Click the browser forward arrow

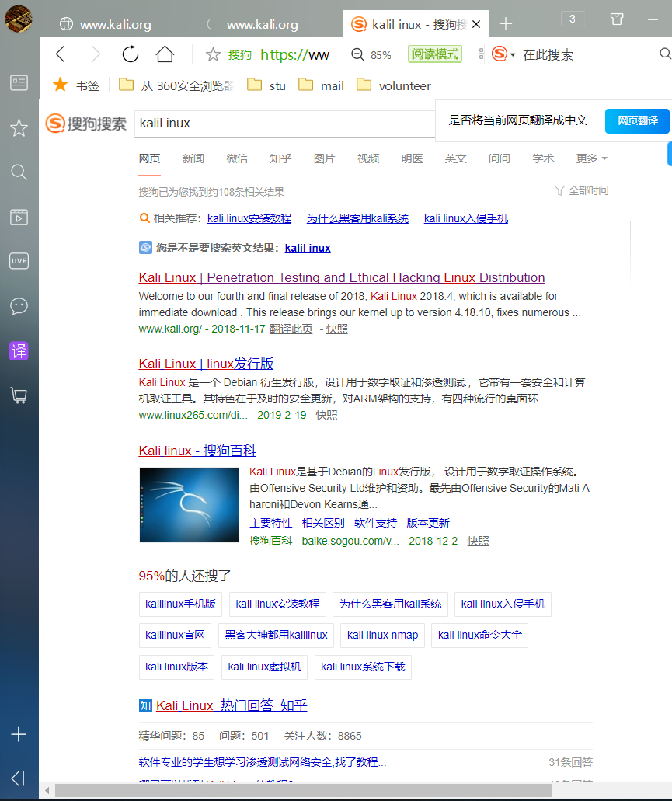tap(96, 54)
